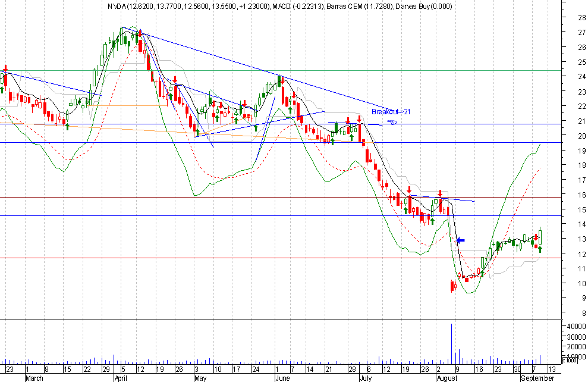Image resolution: width=588 pixels, height=382 pixels.
Task: Click the last tall green September candle
Action: coord(540,236)
